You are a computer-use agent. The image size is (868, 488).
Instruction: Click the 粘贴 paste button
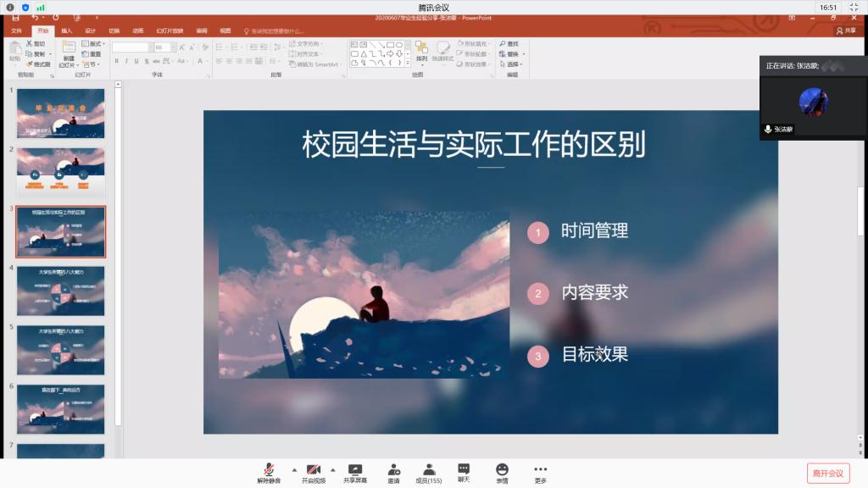tap(15, 52)
